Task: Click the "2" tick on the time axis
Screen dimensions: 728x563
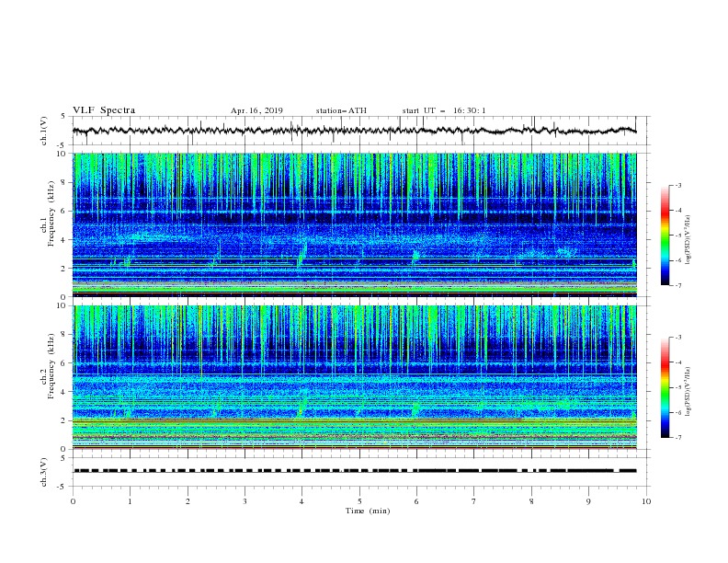Action: pyautogui.click(x=188, y=501)
